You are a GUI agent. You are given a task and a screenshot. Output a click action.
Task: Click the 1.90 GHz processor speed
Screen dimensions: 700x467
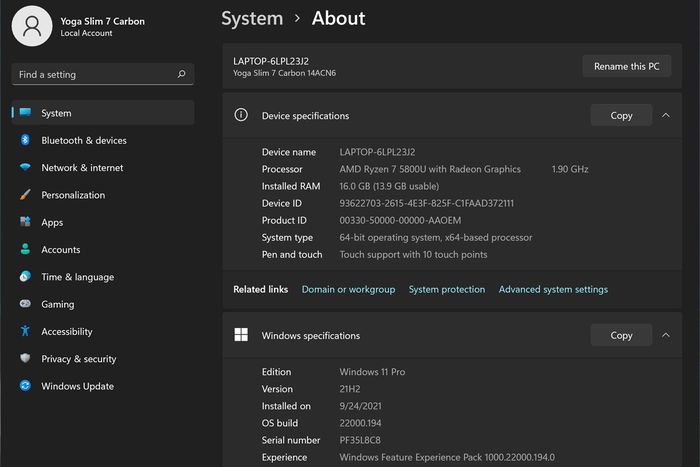570,169
